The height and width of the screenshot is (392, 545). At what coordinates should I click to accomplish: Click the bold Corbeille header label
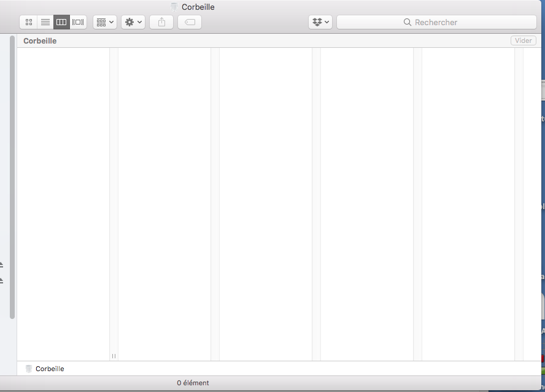point(40,41)
